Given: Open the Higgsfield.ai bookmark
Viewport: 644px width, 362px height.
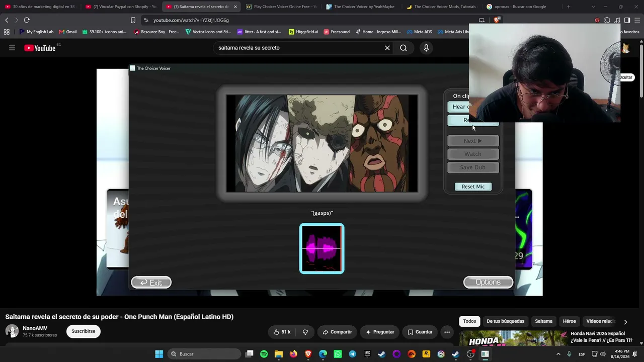Looking at the screenshot, I should pyautogui.click(x=303, y=32).
